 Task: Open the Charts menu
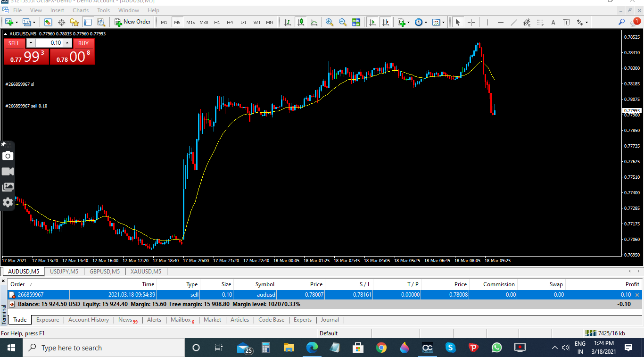(x=81, y=10)
